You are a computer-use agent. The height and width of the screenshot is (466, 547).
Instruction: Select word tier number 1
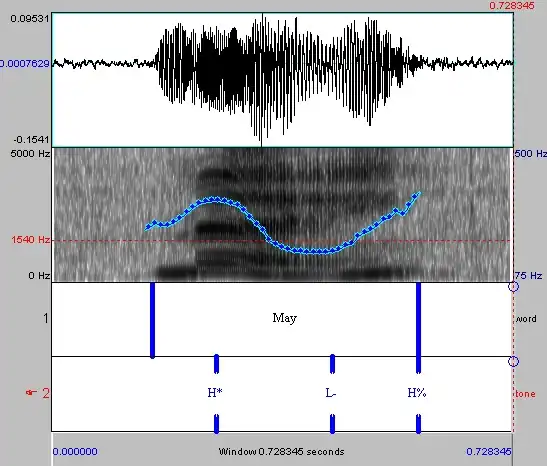coord(45,318)
